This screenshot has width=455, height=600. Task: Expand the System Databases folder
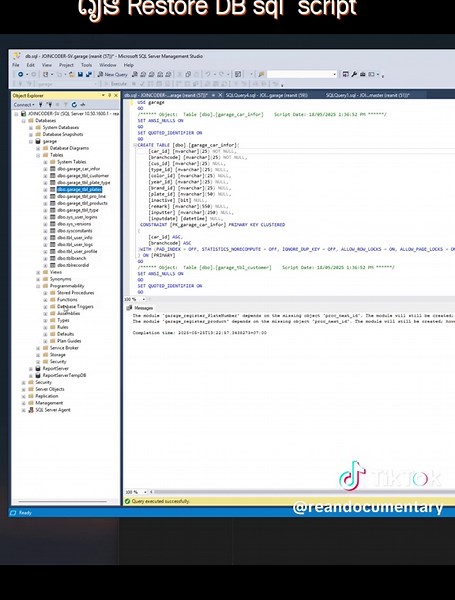click(x=31, y=127)
